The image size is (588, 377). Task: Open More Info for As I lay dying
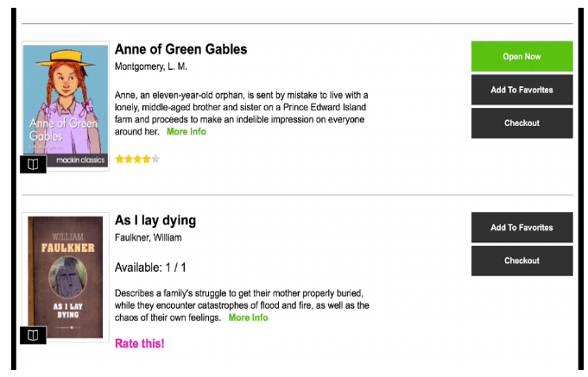249,317
